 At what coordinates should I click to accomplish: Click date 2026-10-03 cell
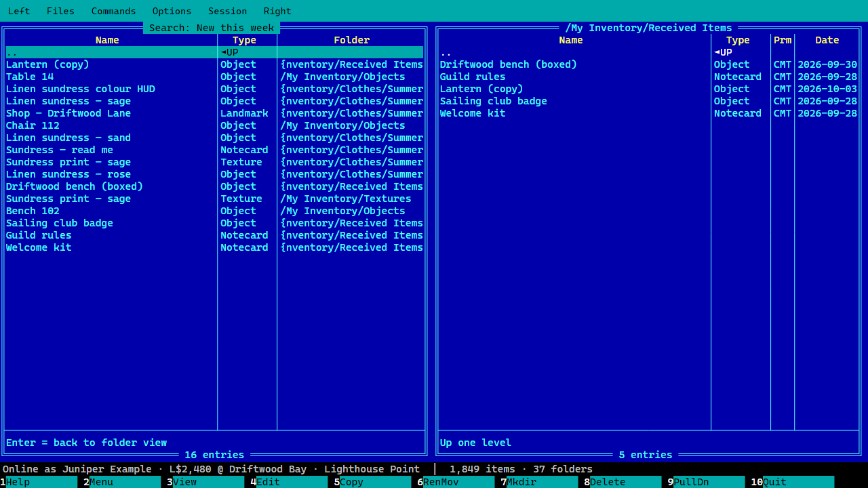827,89
